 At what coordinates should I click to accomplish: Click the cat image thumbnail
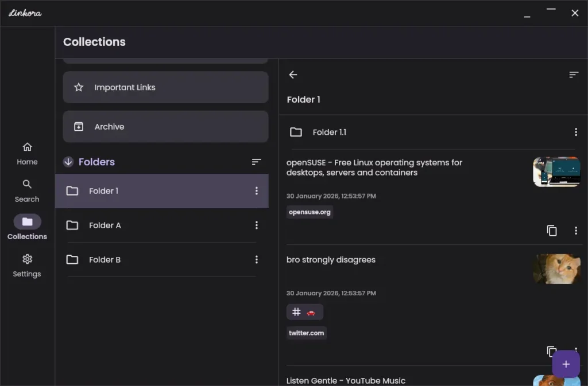[556, 268]
